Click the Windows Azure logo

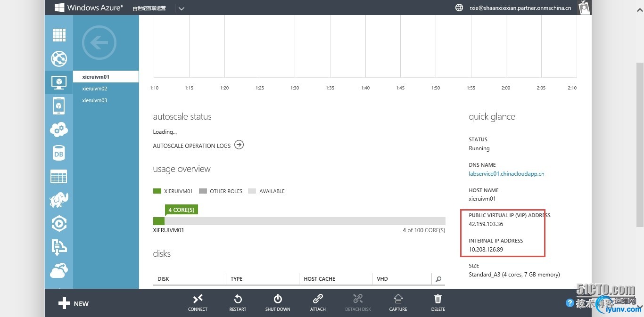click(89, 8)
